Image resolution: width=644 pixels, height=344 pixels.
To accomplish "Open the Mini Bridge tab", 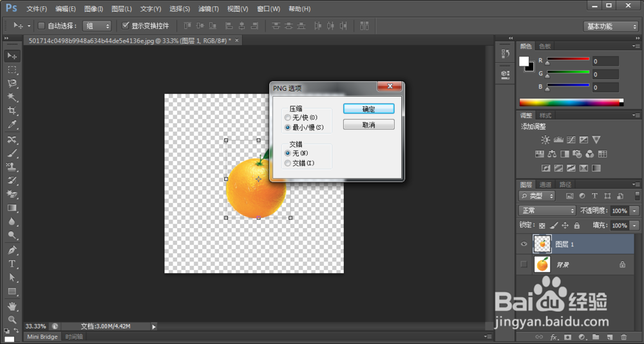I will tap(43, 337).
